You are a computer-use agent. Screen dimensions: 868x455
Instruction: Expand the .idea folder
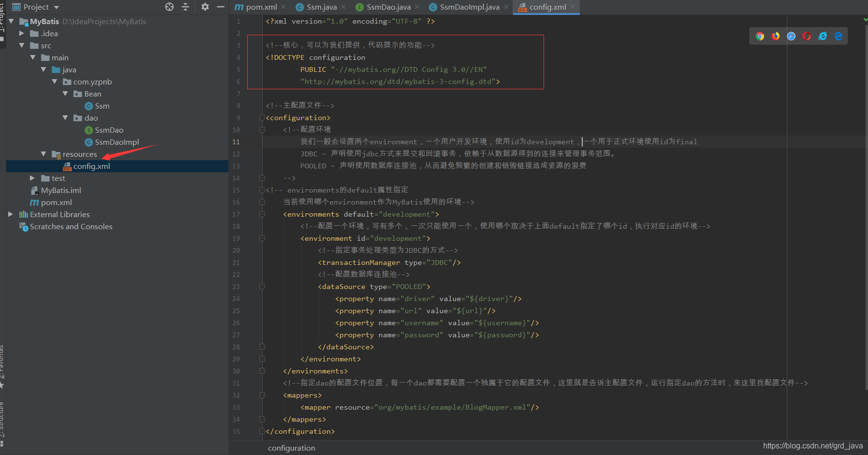(22, 33)
